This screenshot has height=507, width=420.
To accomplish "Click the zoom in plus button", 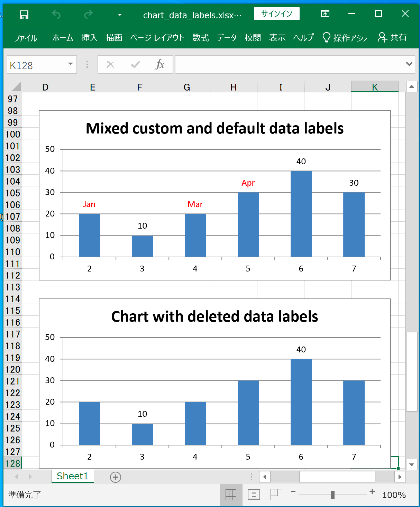I will [x=372, y=491].
